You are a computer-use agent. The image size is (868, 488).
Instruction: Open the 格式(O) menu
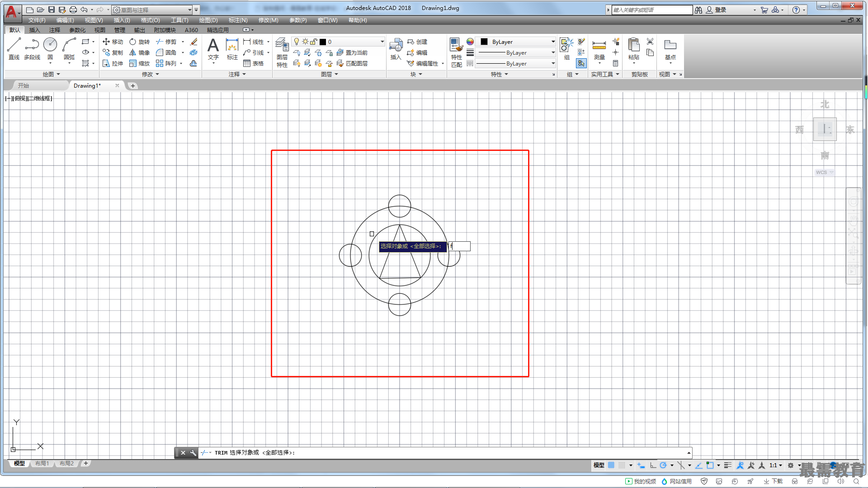coord(150,20)
